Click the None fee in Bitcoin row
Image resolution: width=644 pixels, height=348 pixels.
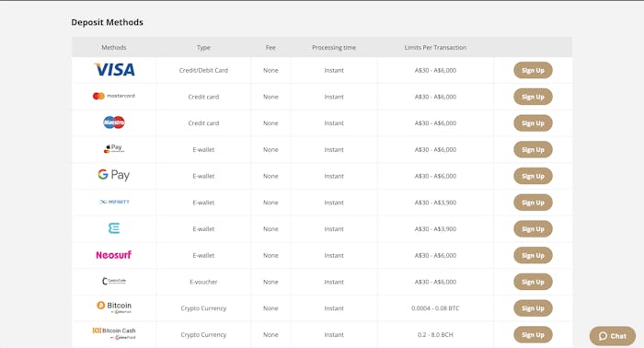click(270, 308)
